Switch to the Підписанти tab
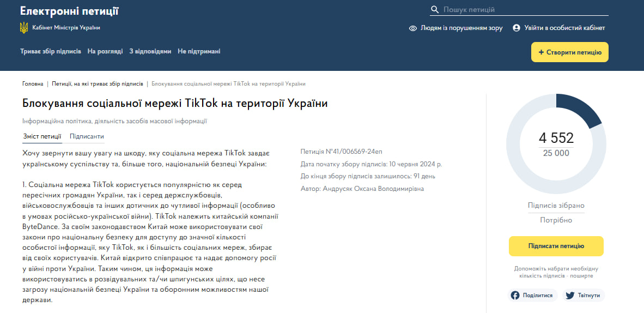 pos(87,136)
